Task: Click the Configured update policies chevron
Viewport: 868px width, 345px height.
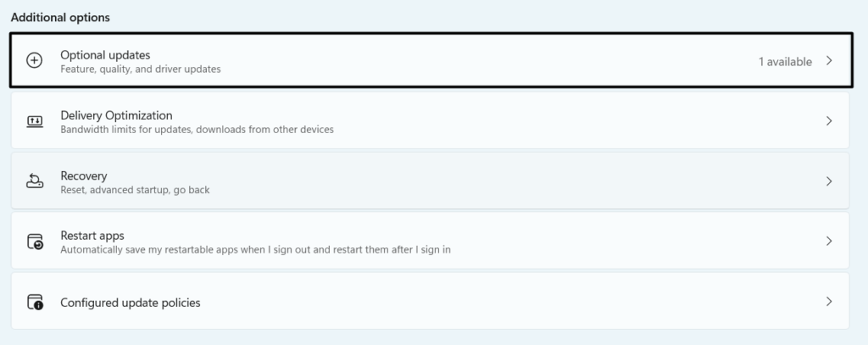Action: (x=829, y=302)
